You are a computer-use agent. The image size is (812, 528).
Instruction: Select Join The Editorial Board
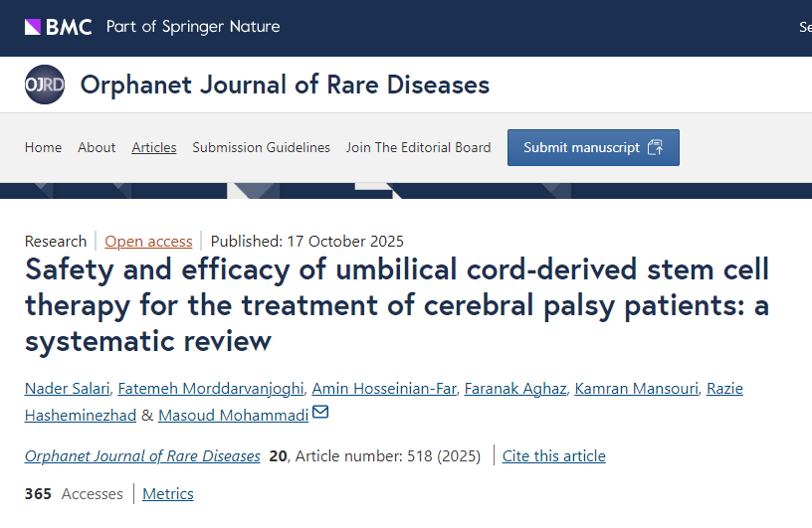click(x=418, y=147)
